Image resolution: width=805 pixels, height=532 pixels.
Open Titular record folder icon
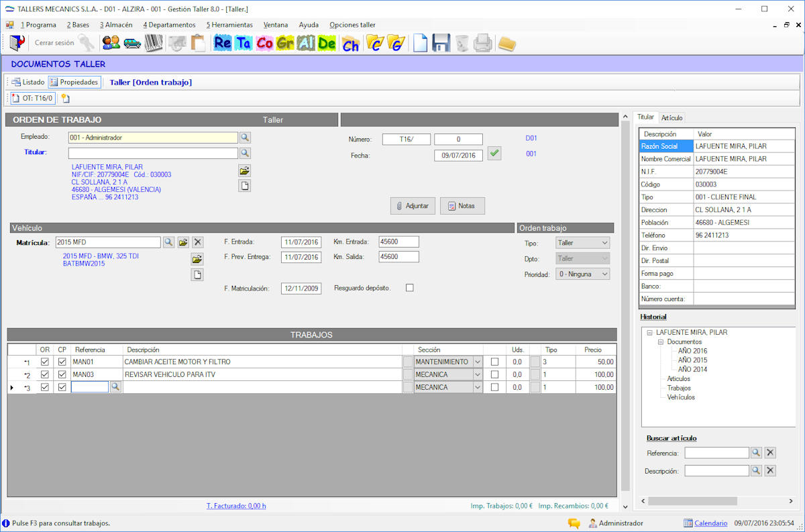point(245,170)
